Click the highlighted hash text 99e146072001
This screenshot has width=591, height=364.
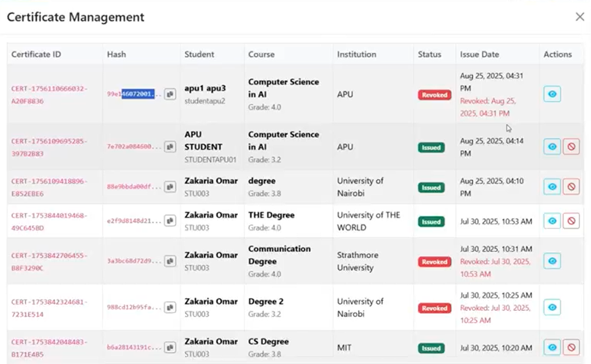(x=134, y=94)
